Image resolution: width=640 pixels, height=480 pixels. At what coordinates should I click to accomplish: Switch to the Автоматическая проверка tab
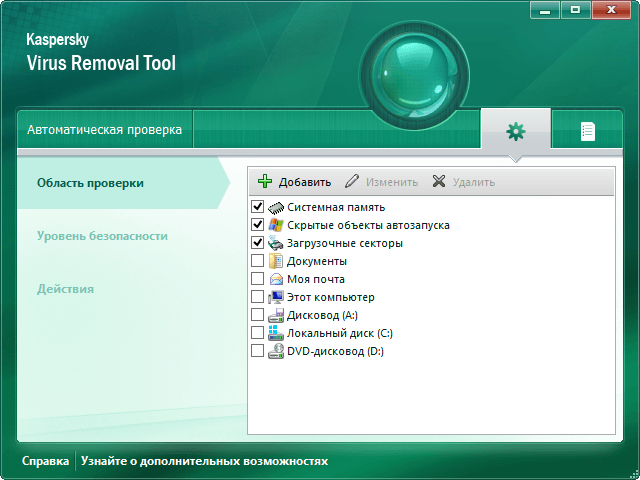(x=104, y=130)
